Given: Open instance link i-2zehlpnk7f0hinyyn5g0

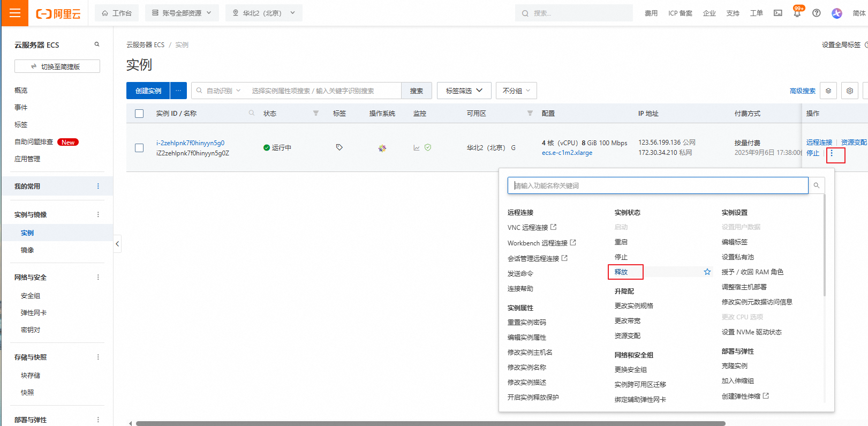Looking at the screenshot, I should click(x=191, y=143).
